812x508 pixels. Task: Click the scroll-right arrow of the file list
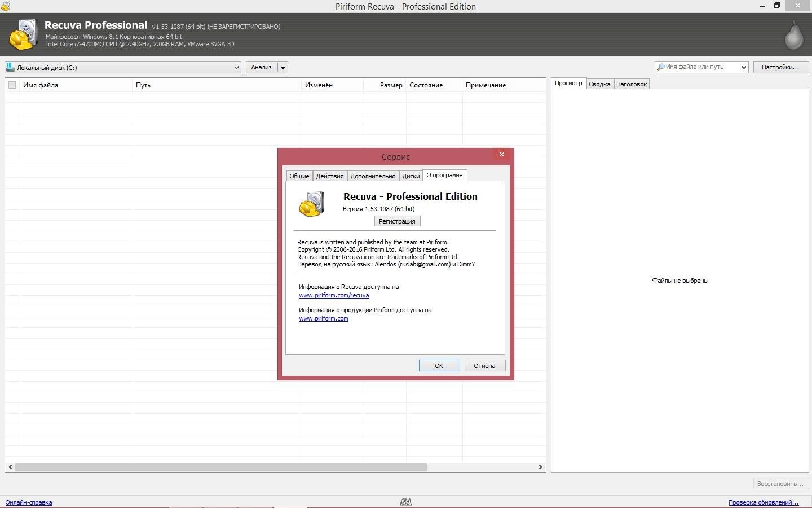pyautogui.click(x=540, y=467)
